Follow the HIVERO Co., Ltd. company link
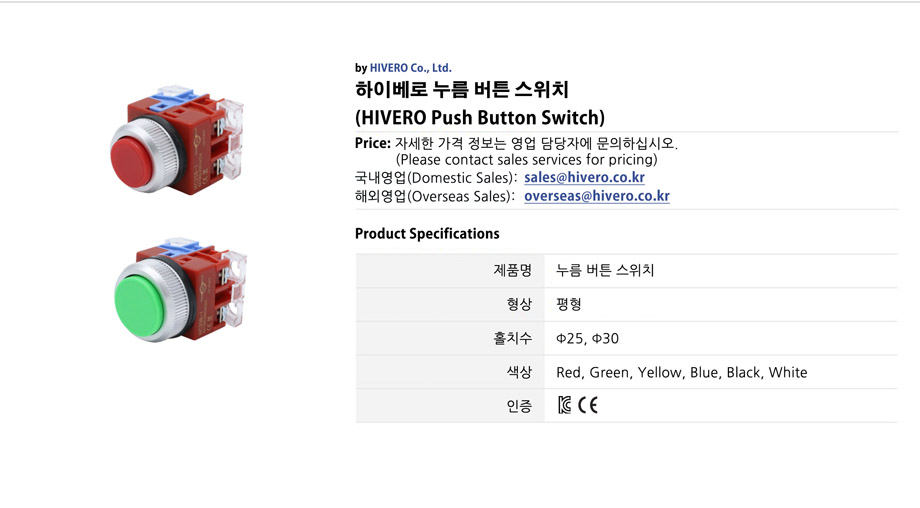 tap(411, 68)
